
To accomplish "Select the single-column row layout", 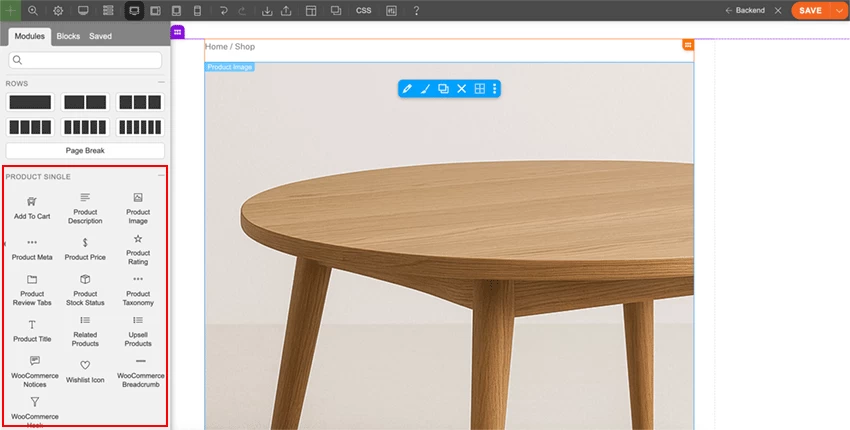I will 30,102.
